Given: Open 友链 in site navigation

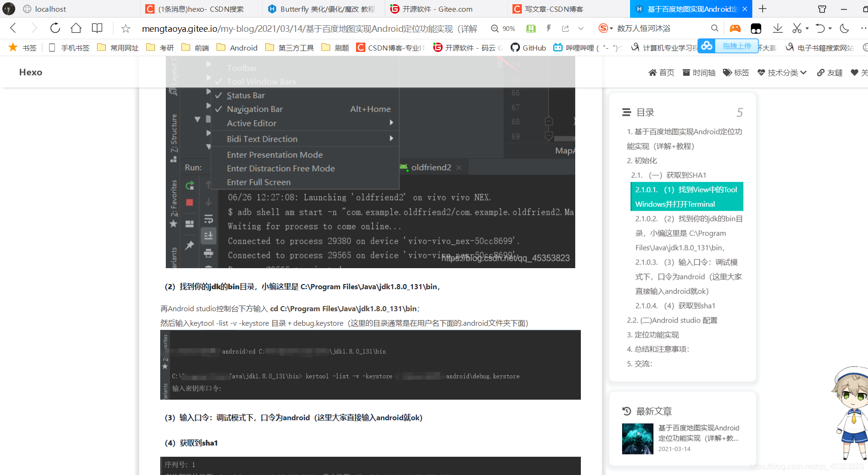Looking at the screenshot, I should 830,73.
